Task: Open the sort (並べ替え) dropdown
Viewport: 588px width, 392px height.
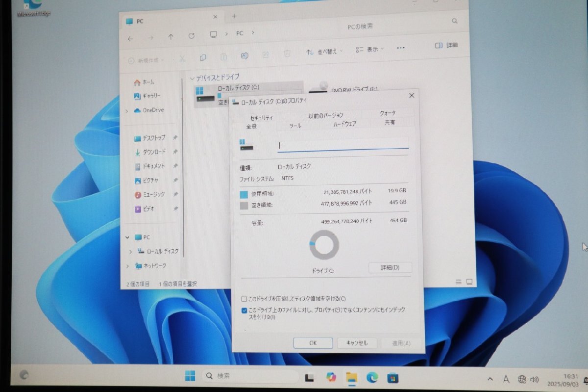Action: coord(325,52)
